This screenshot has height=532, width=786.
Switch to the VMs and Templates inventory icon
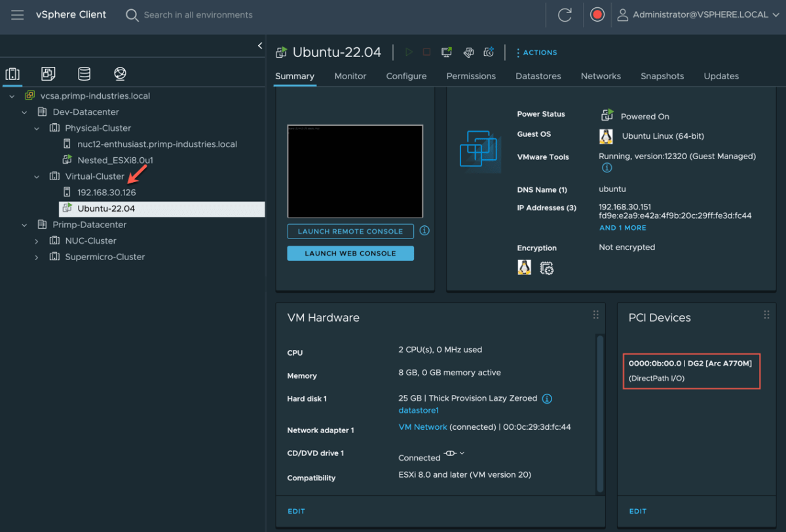(x=48, y=73)
